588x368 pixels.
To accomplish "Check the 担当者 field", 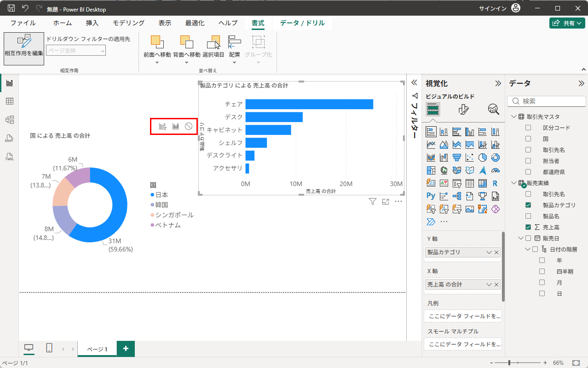I will (x=528, y=161).
